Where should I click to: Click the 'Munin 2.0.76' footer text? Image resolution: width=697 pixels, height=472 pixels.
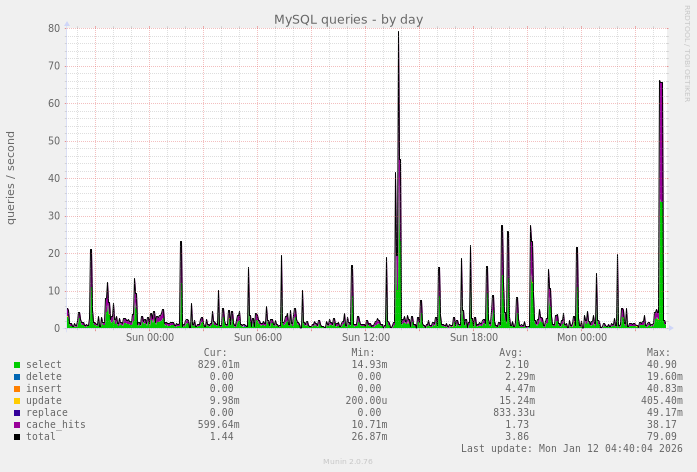click(x=348, y=461)
